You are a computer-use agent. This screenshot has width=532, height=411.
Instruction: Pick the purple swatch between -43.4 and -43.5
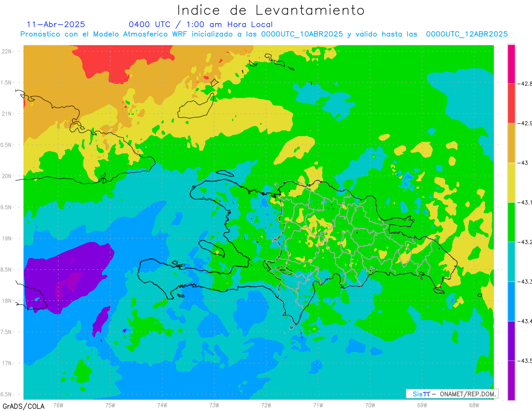coord(511,341)
